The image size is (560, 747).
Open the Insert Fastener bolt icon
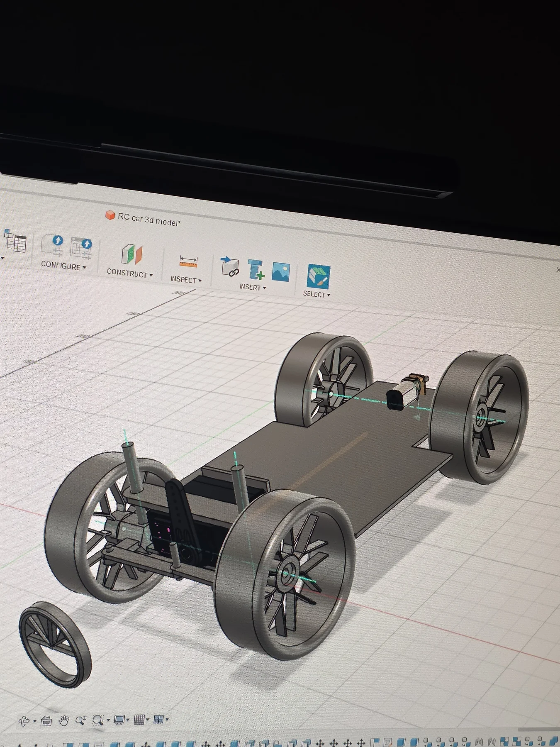coord(256,269)
